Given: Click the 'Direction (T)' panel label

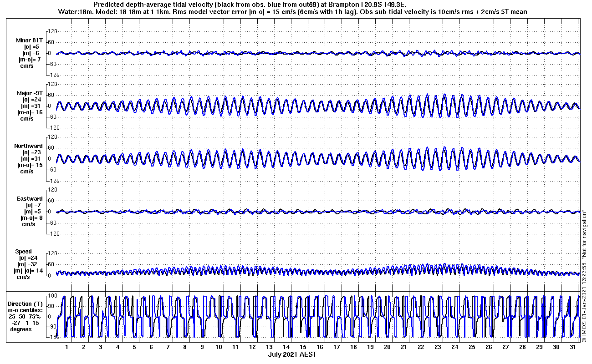Looking at the screenshot, I should 26,303.
